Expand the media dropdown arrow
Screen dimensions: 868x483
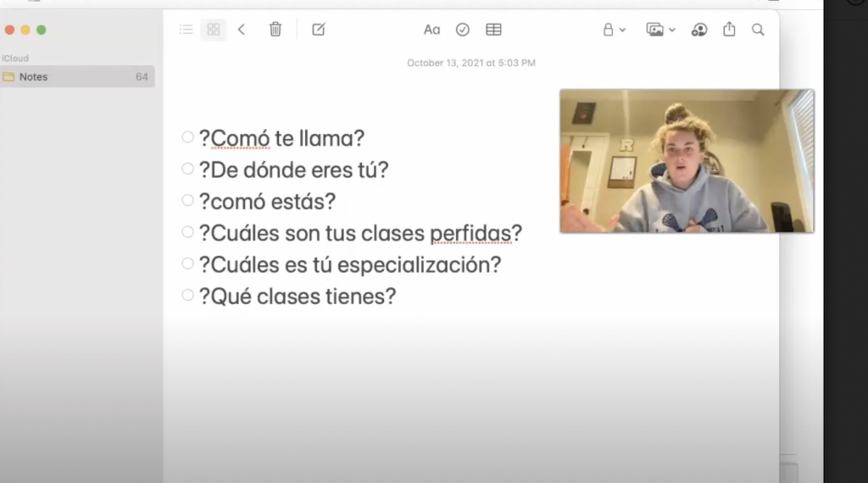coord(672,31)
